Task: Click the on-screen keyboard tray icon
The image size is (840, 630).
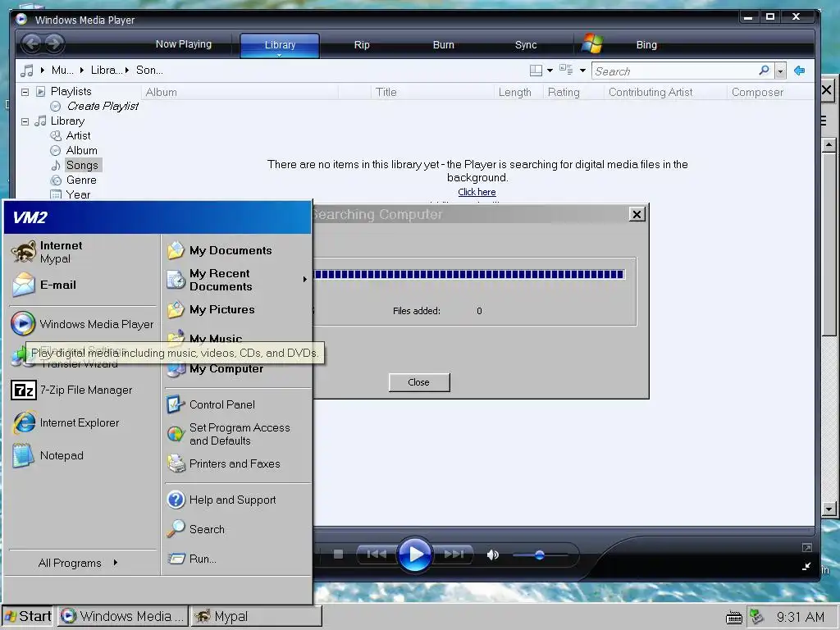Action: point(734,618)
